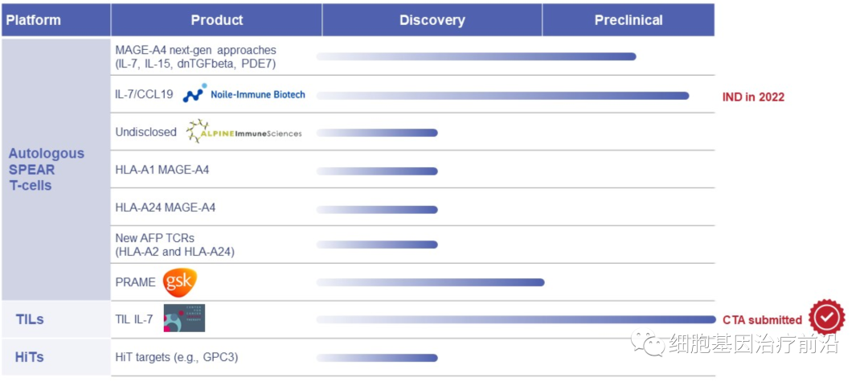Click the CTA submitted label
Screen dimensions: 868x382
point(762,320)
